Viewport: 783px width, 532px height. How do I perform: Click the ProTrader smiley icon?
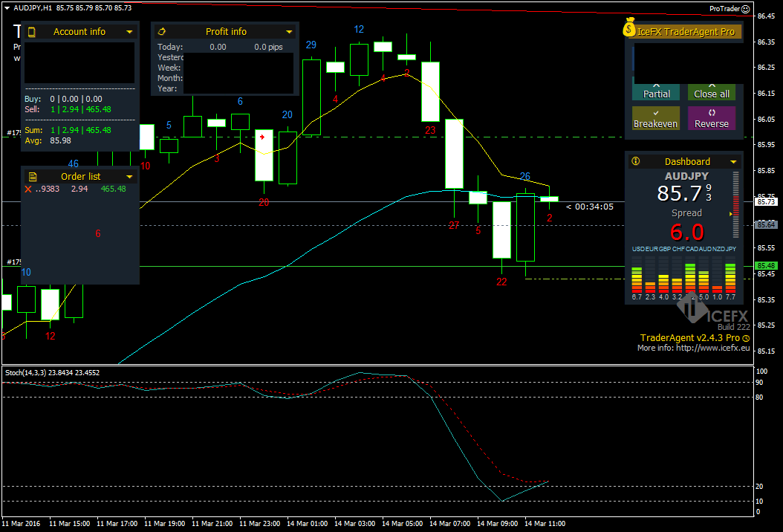pos(746,8)
